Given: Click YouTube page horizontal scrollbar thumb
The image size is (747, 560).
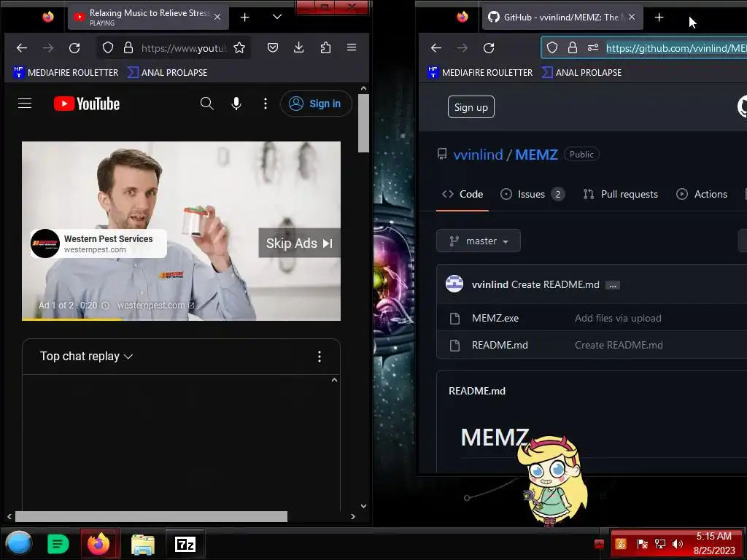Looking at the screenshot, I should point(151,517).
